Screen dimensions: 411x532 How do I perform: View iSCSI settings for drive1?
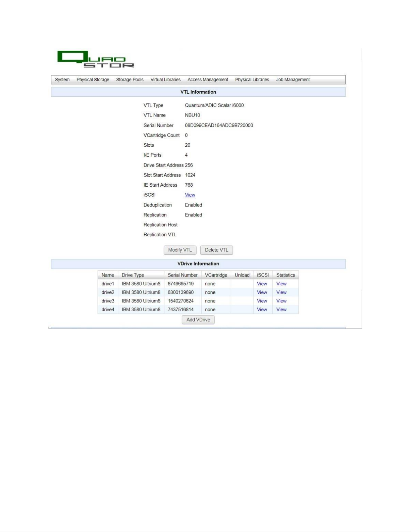262,284
